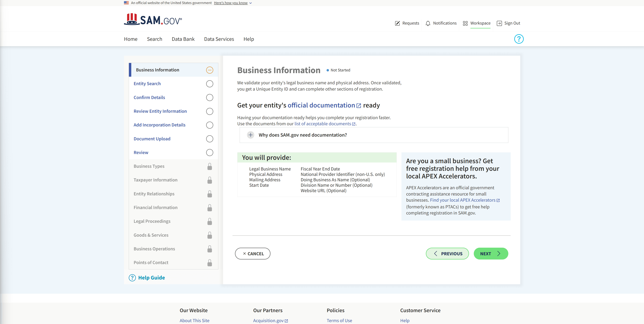The width and height of the screenshot is (644, 324).
Task: Click the PREVIOUS button
Action: 447,254
